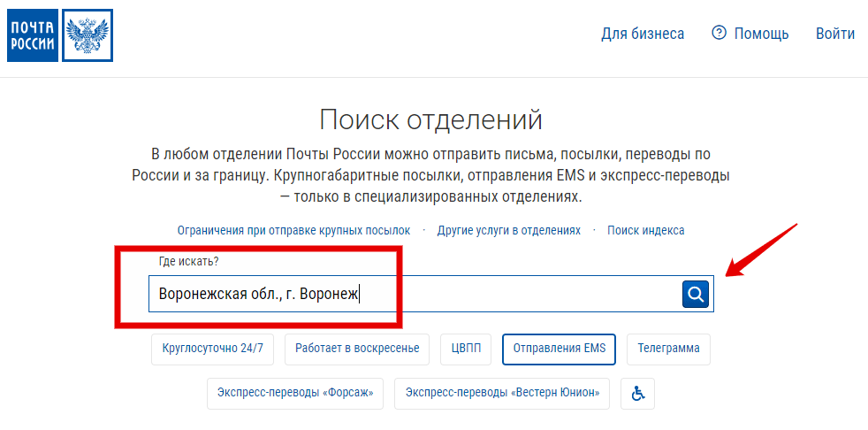The height and width of the screenshot is (430, 868).
Task: Click Войти to sign in
Action: pyautogui.click(x=834, y=34)
